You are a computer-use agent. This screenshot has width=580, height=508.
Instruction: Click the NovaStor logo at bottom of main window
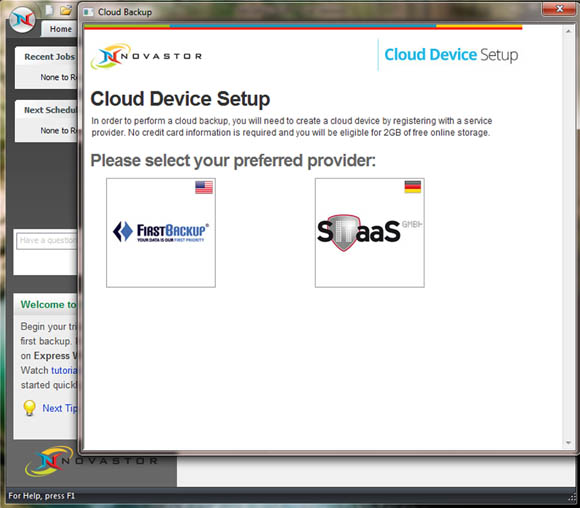pyautogui.click(x=91, y=461)
